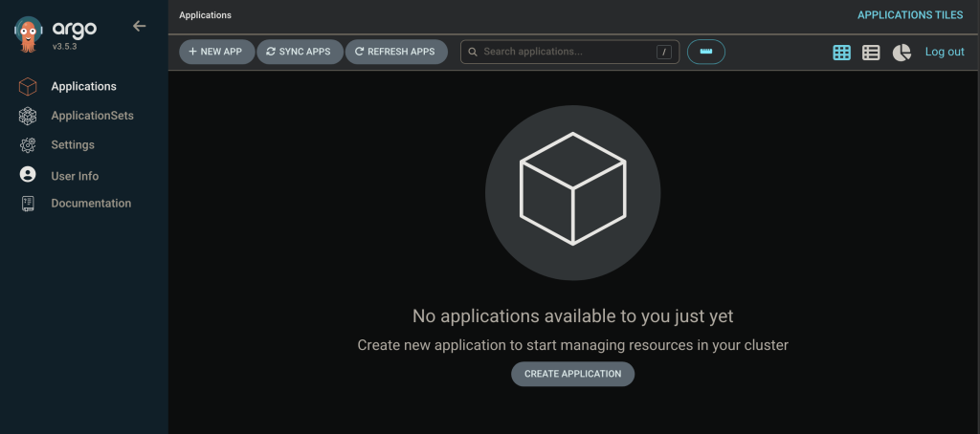
Task: Click the Applications cube icon in sidebar
Action: coord(28,87)
